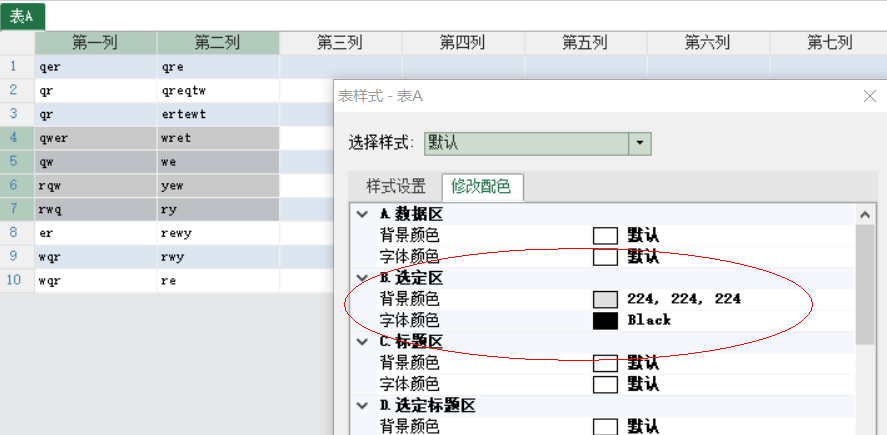Screen dimensions: 887x435
Task: Switch to the 修改配色 tab
Action: point(481,186)
